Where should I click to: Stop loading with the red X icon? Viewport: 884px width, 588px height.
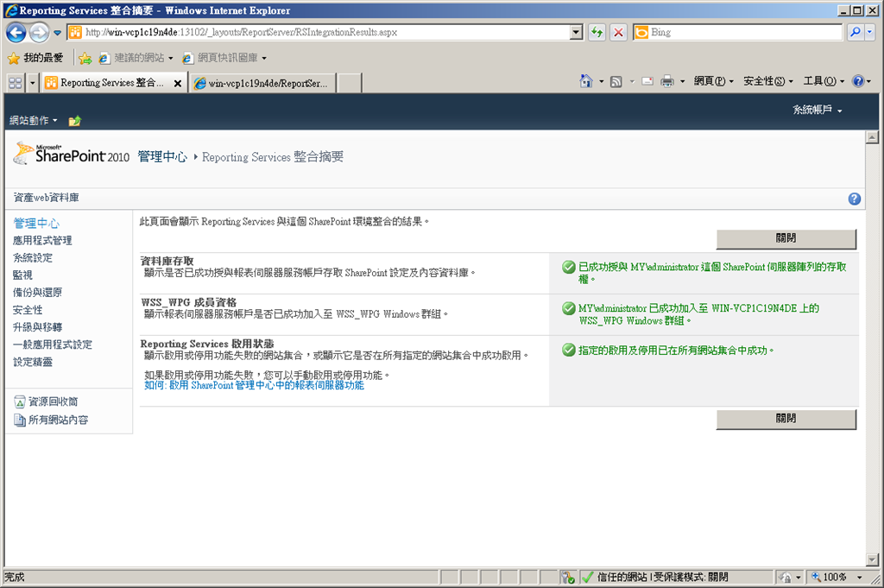[618, 32]
